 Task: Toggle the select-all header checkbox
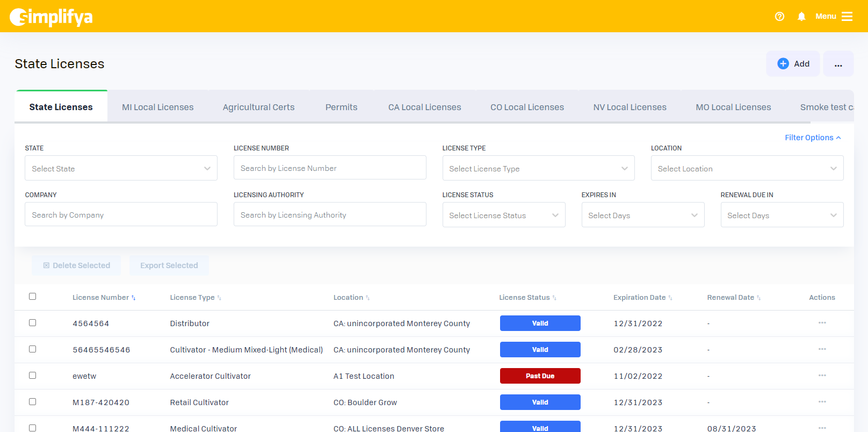pos(33,297)
